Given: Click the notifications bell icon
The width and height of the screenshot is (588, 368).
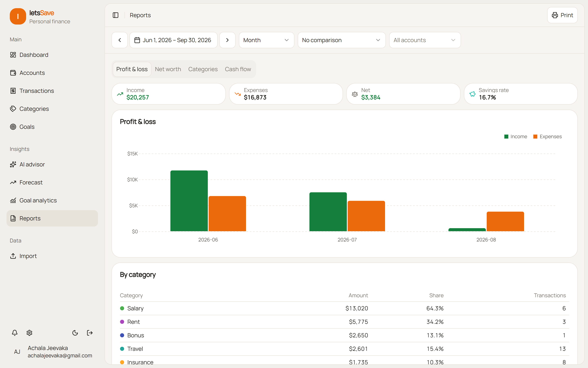Looking at the screenshot, I should click(x=14, y=333).
